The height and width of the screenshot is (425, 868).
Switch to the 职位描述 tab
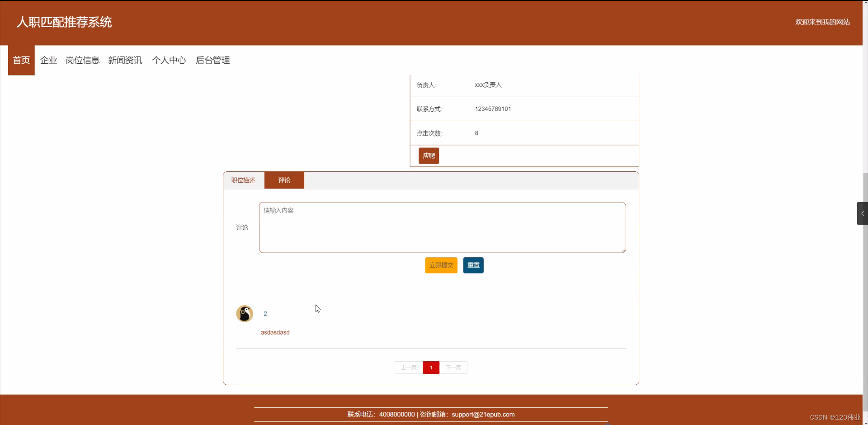tap(243, 180)
